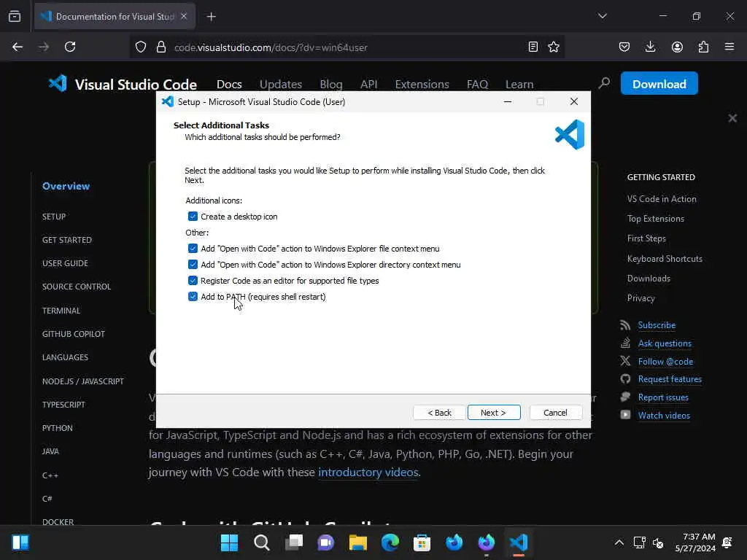Open the Extensions nav item
The image size is (747, 560).
pos(422,85)
